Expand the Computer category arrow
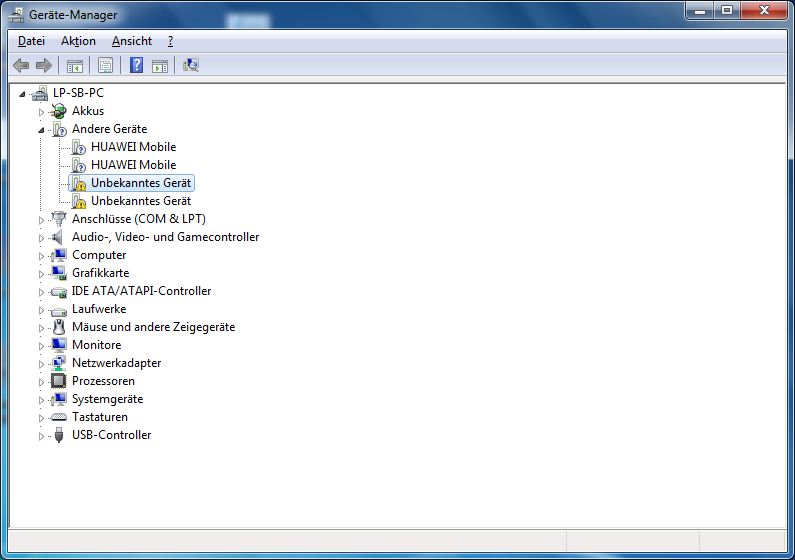 pyautogui.click(x=41, y=256)
